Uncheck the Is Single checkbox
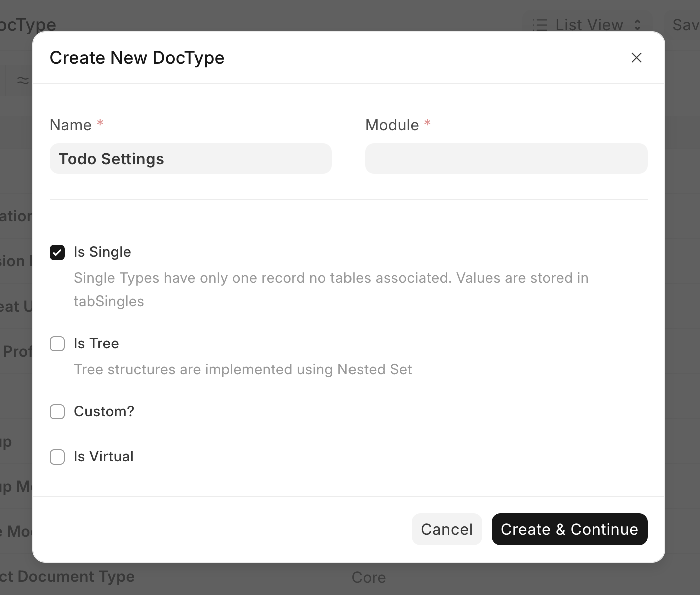This screenshot has width=700, height=595. pyautogui.click(x=57, y=253)
